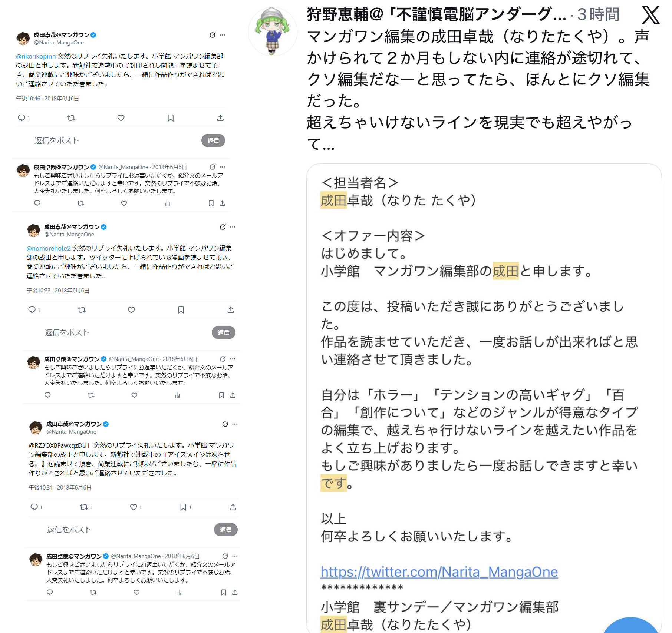672x633 pixels.
Task: Retweet the @RZ3OXBPawxqzDU1 tweet
Action: coord(84,507)
